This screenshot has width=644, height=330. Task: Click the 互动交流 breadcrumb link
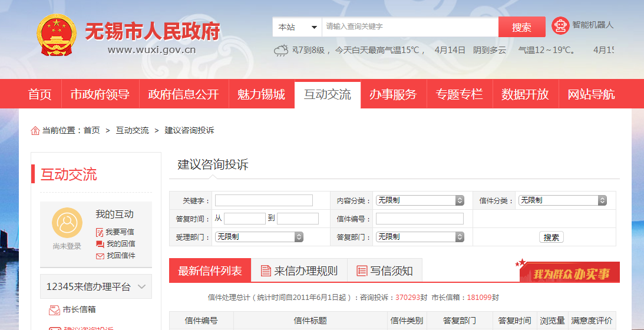click(x=132, y=130)
